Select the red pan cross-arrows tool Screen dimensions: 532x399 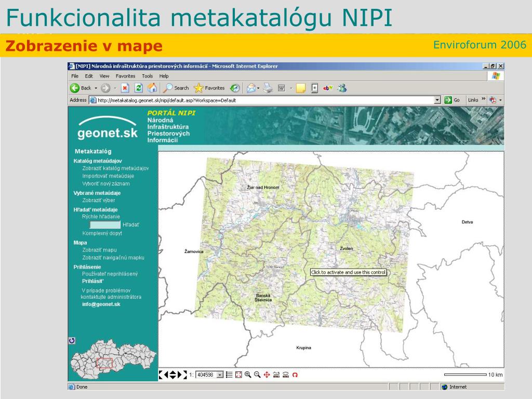pyautogui.click(x=267, y=375)
